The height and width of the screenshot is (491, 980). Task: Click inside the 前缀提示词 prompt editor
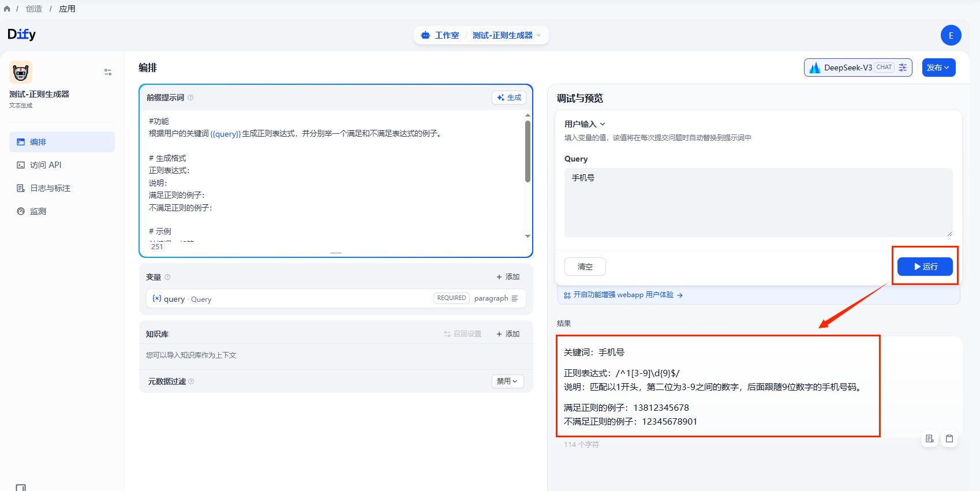[335, 176]
